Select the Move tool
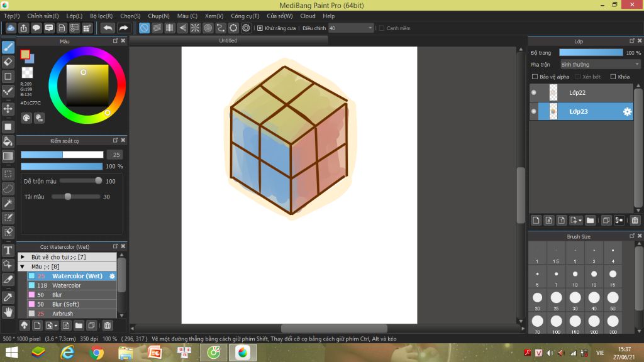Image resolution: width=644 pixels, height=362 pixels. (x=8, y=109)
